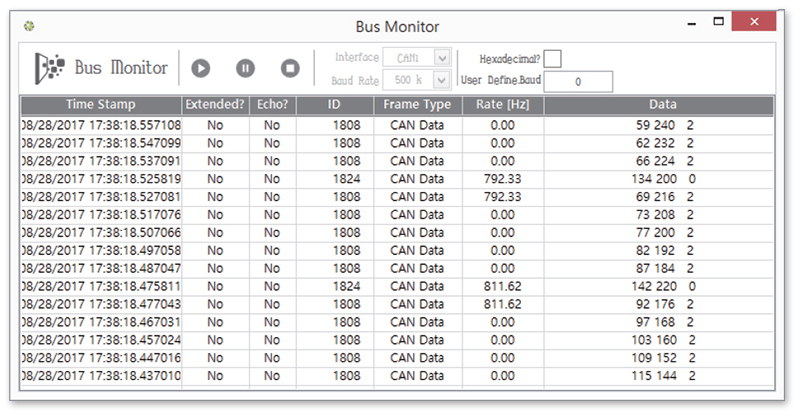
Task: Minimize the Bus Monitor window
Action: [692, 23]
